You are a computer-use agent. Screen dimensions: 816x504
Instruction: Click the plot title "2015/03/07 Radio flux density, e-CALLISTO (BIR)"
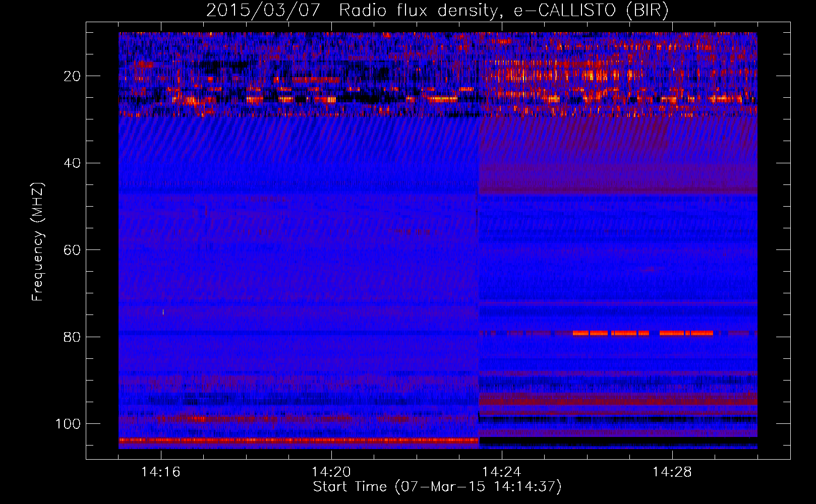[437, 10]
